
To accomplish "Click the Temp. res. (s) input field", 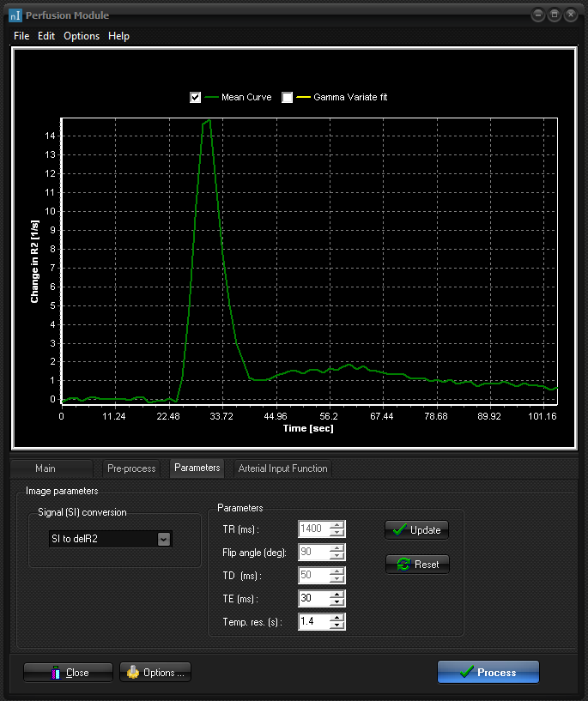I will pyautogui.click(x=313, y=622).
